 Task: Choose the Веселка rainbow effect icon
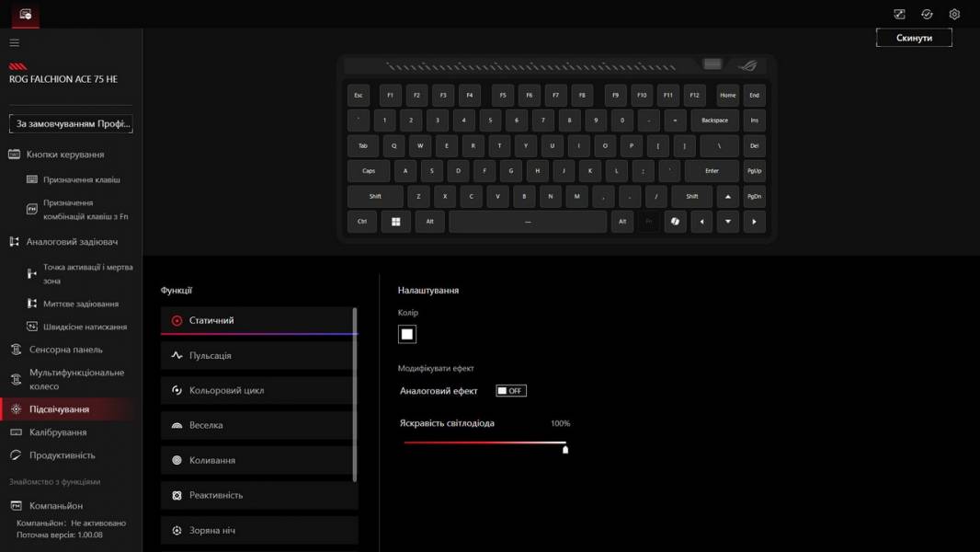tap(177, 426)
